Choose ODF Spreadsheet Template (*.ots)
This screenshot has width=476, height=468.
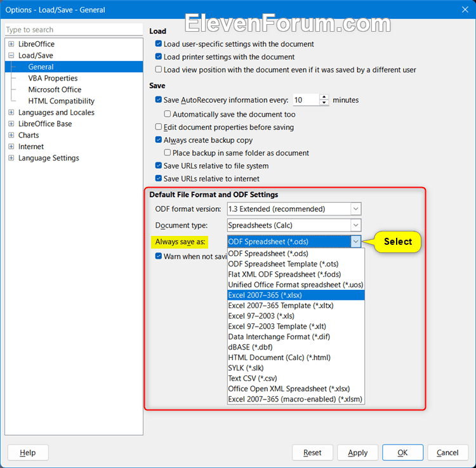point(296,264)
